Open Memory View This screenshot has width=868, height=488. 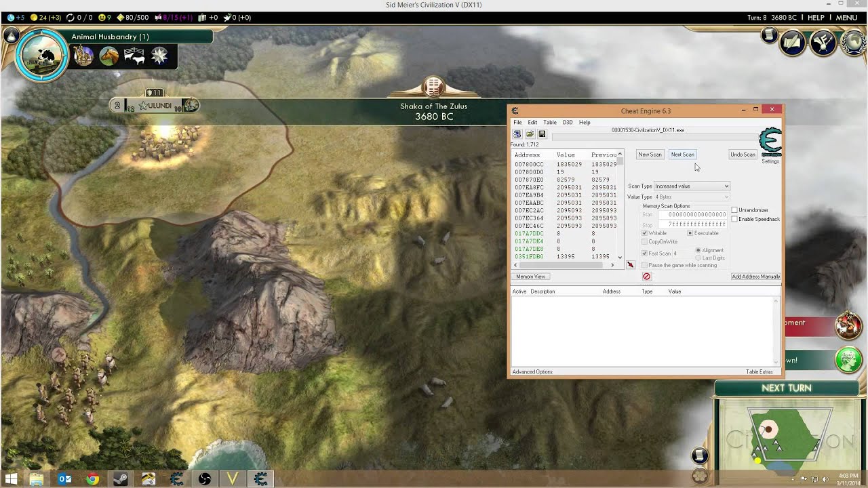(530, 277)
